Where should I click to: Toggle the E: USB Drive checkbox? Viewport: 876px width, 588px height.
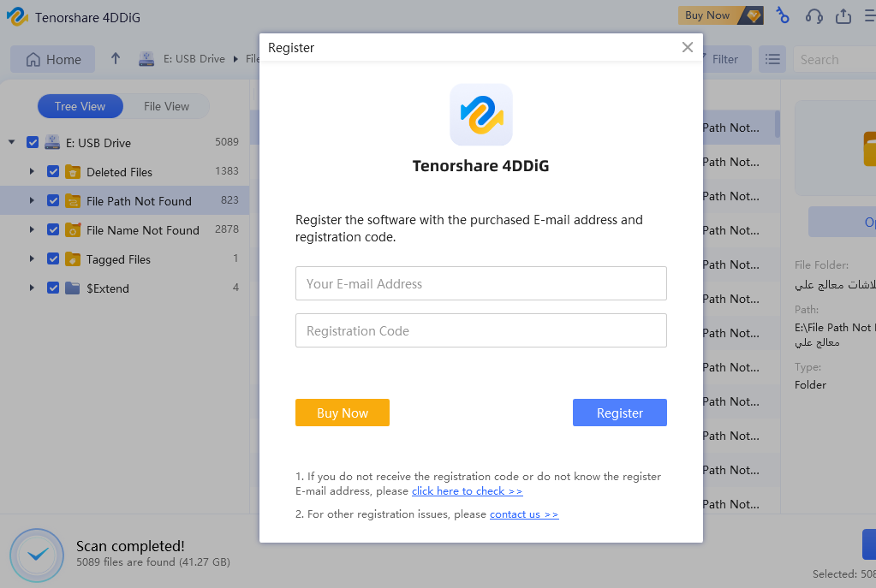tap(33, 142)
